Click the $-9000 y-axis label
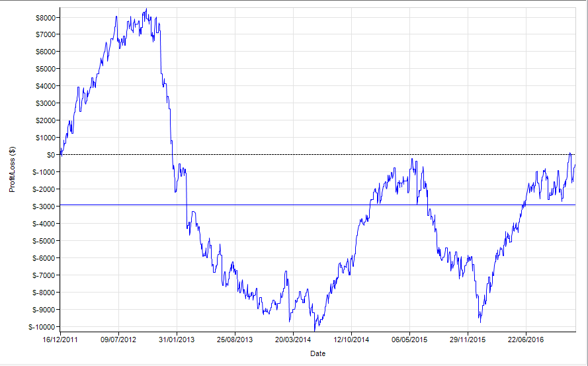This screenshot has height=366, width=588. 44,310
